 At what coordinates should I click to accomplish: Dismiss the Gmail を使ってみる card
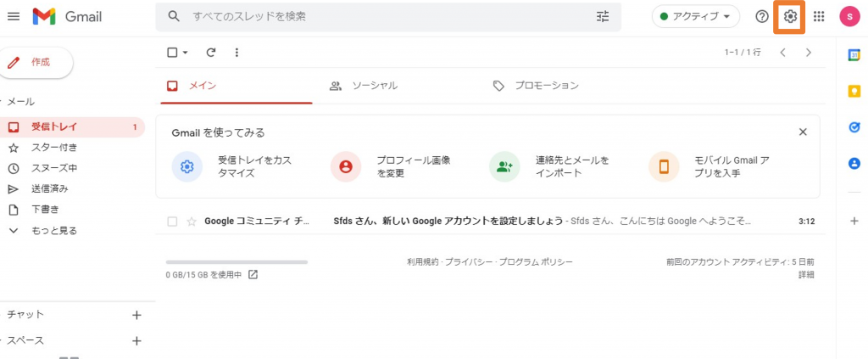pos(803,132)
